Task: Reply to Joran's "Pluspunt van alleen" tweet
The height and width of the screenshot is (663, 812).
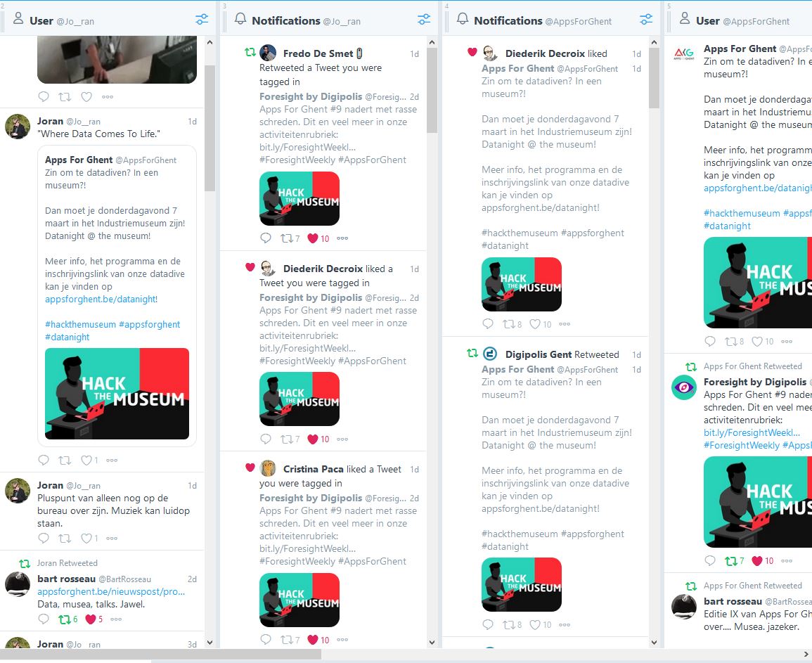Action: pyautogui.click(x=44, y=538)
